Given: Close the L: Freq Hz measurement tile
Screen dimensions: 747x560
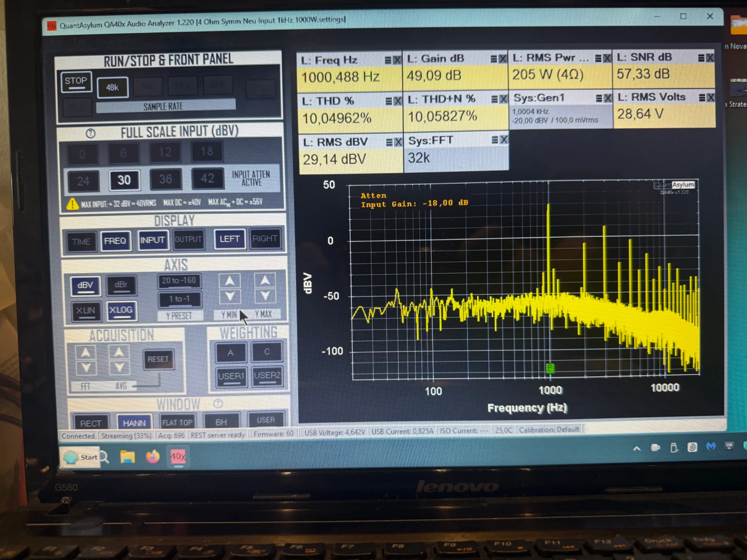Looking at the screenshot, I should click(x=397, y=60).
